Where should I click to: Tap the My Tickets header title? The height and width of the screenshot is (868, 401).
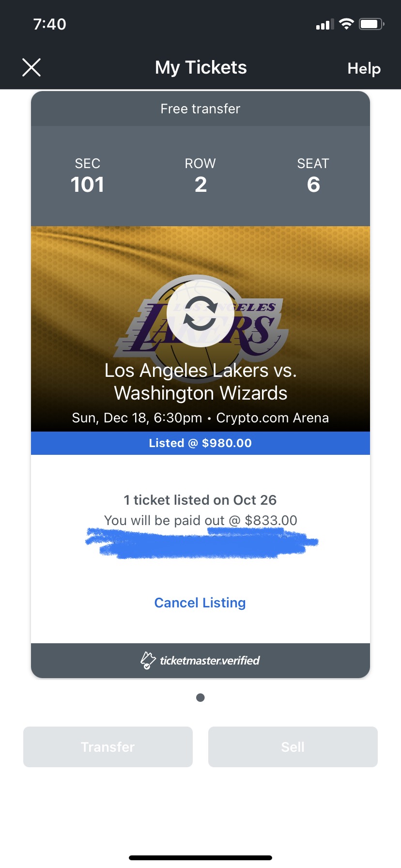click(x=200, y=68)
